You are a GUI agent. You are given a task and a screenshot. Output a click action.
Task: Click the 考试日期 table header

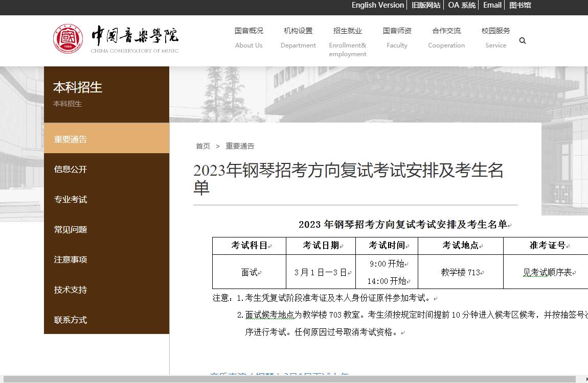click(x=321, y=246)
